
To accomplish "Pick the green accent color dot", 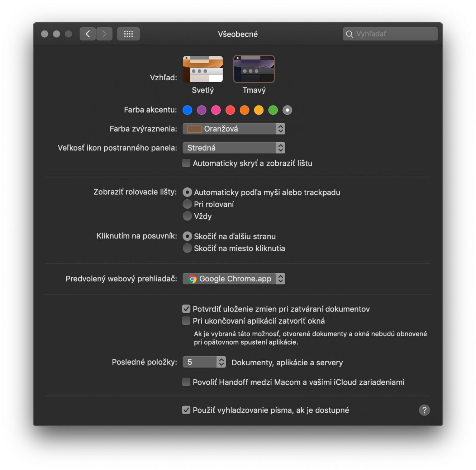I will coord(273,110).
